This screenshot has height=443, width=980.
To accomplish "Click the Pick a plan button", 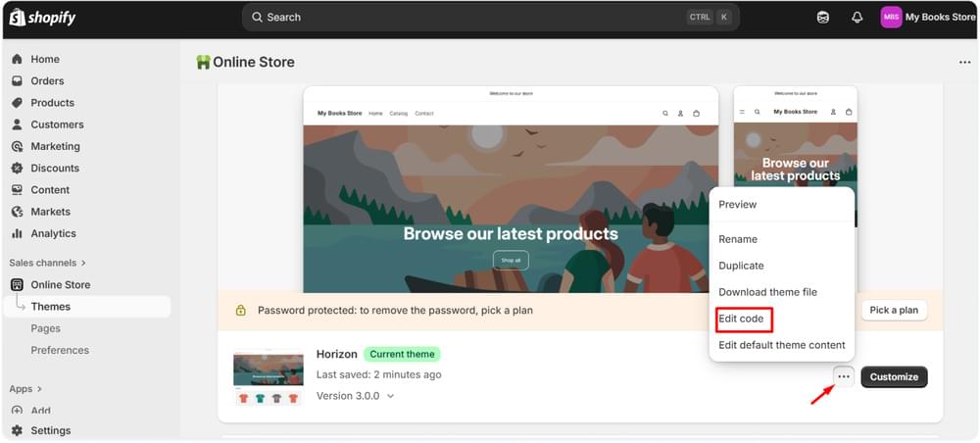I will pos(895,311).
